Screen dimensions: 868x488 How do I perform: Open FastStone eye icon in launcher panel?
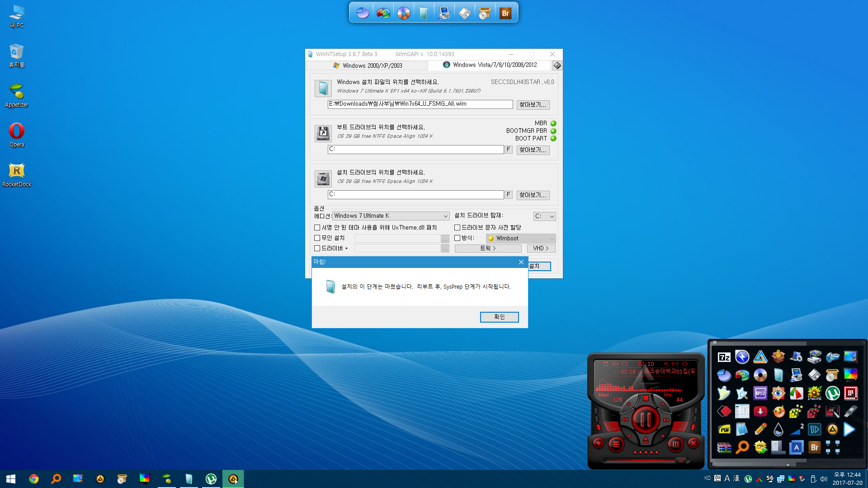778,393
